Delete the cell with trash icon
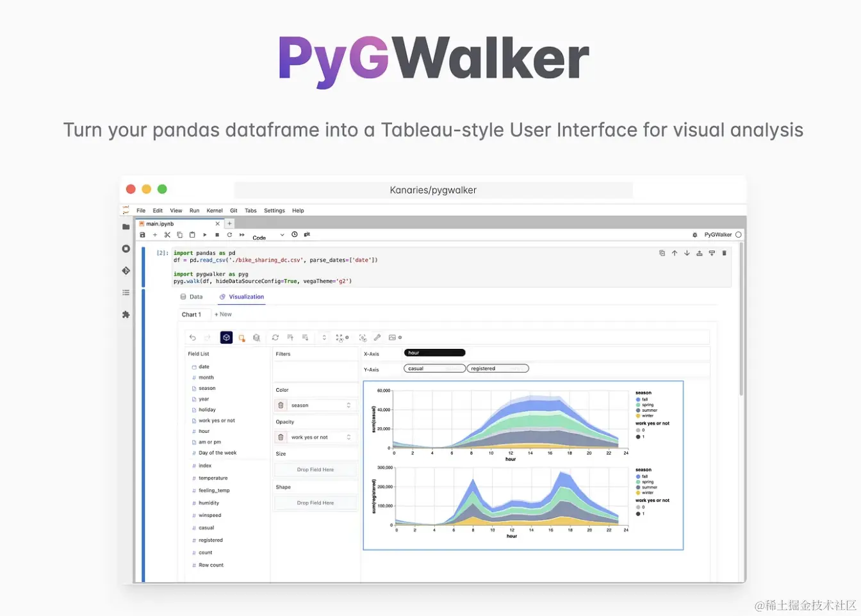 [725, 253]
